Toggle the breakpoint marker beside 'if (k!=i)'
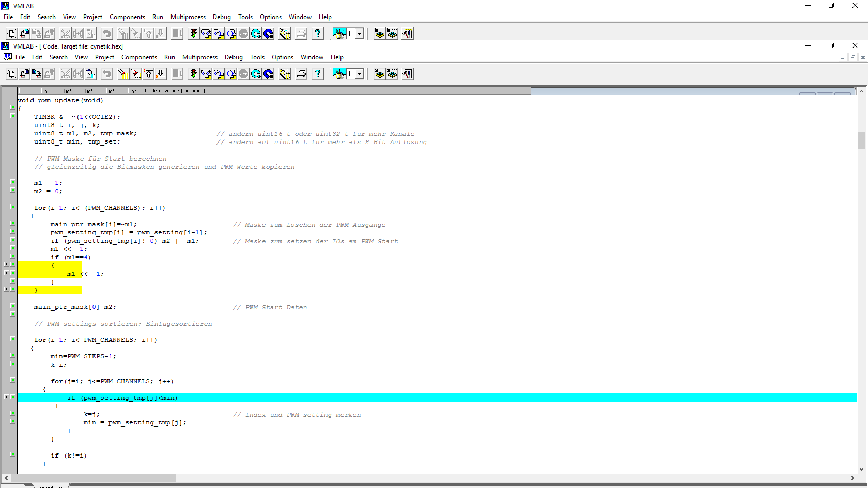This screenshot has height=488, width=868. (x=13, y=454)
